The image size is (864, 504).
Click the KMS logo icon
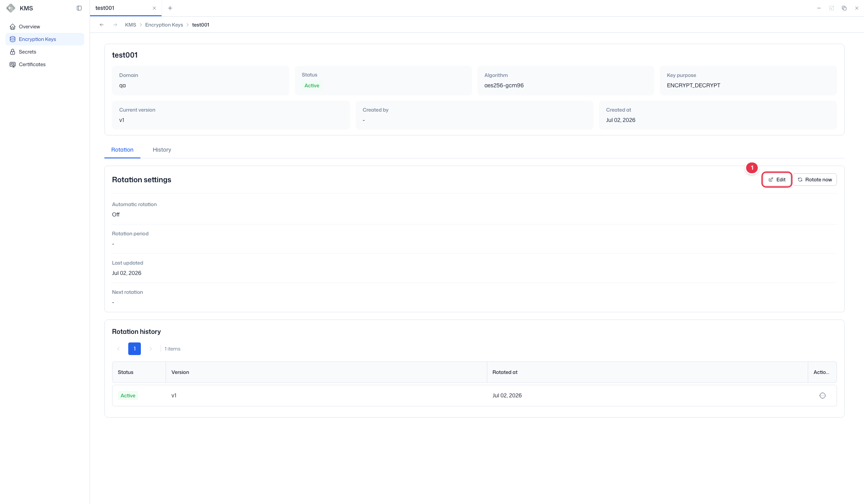click(x=11, y=8)
